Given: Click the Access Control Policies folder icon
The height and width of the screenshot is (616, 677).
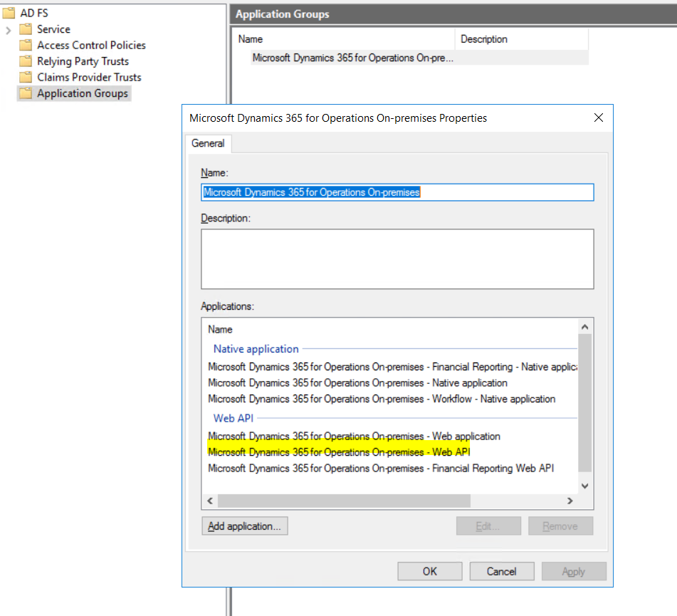Looking at the screenshot, I should click(x=26, y=45).
